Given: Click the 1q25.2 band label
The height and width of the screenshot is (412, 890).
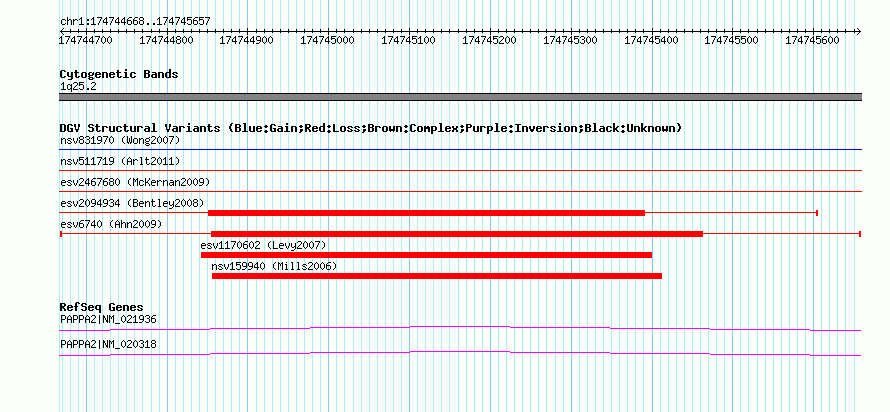Looking at the screenshot, I should [x=78, y=87].
